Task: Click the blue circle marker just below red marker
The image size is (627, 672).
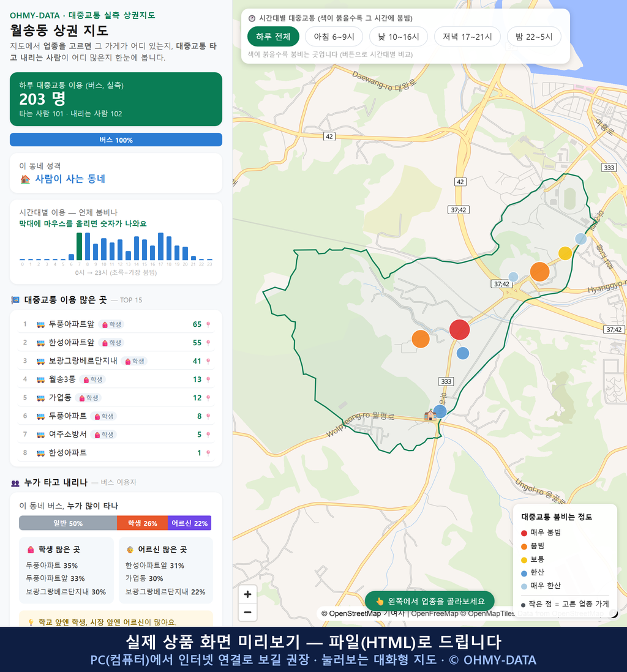Action: 463,353
